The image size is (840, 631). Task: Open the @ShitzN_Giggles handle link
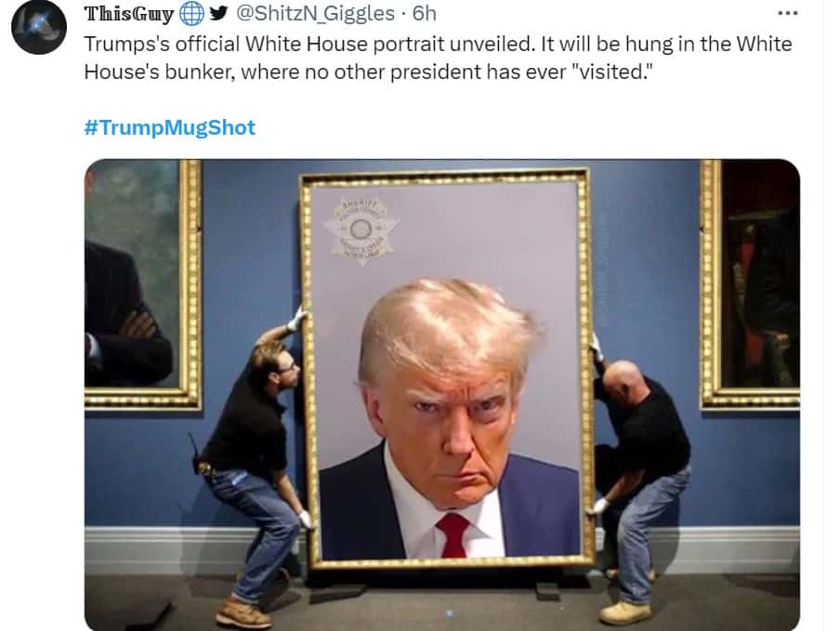(x=316, y=13)
